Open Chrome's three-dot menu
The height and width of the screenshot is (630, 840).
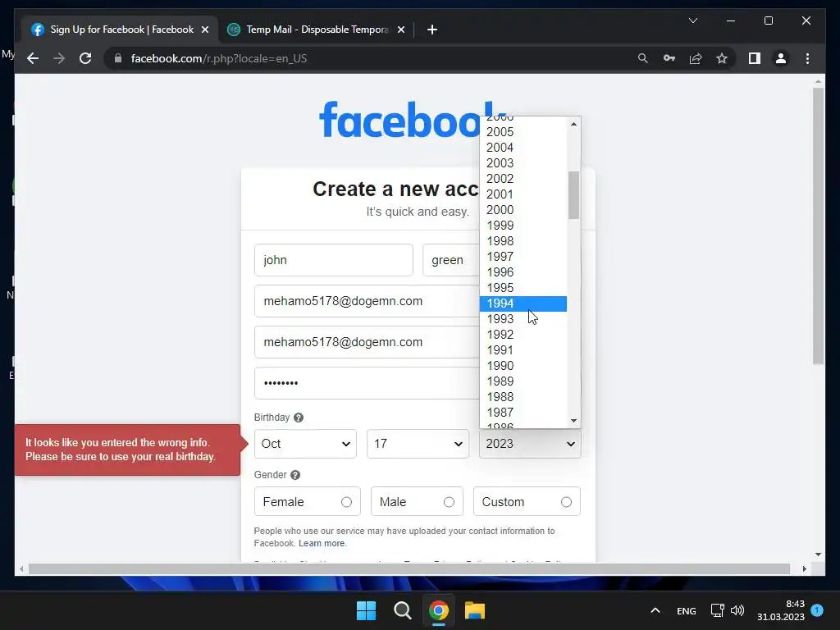click(x=807, y=58)
